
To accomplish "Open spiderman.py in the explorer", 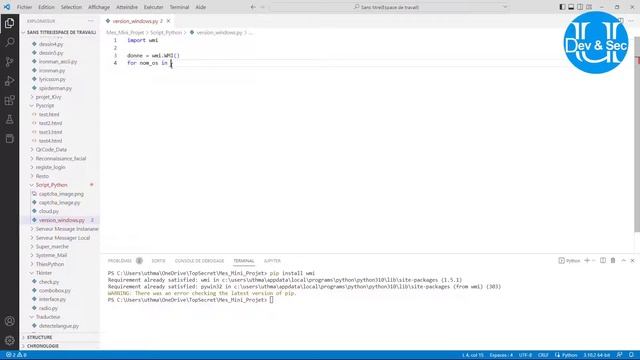I will [x=55, y=88].
